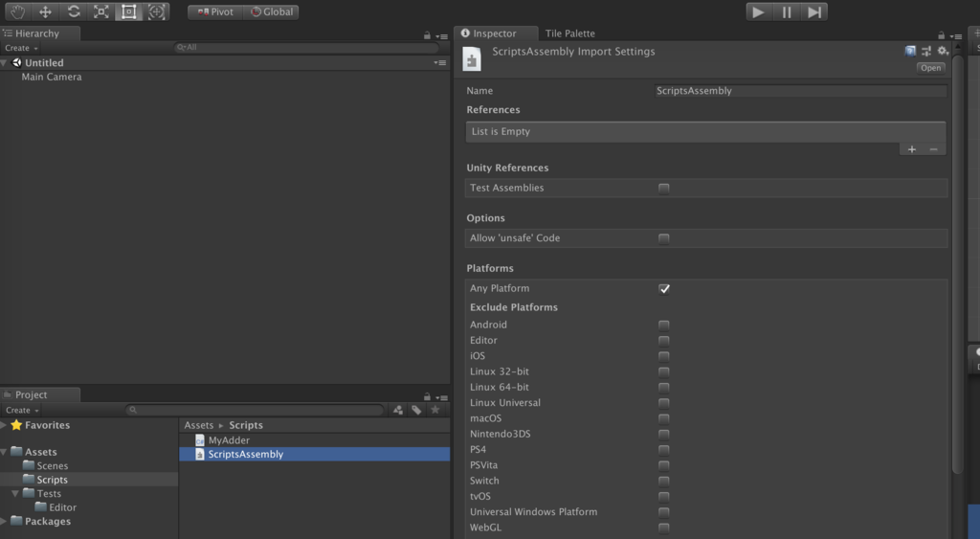Select the Rect Transform tool
Image resolution: width=980 pixels, height=539 pixels.
(x=129, y=11)
